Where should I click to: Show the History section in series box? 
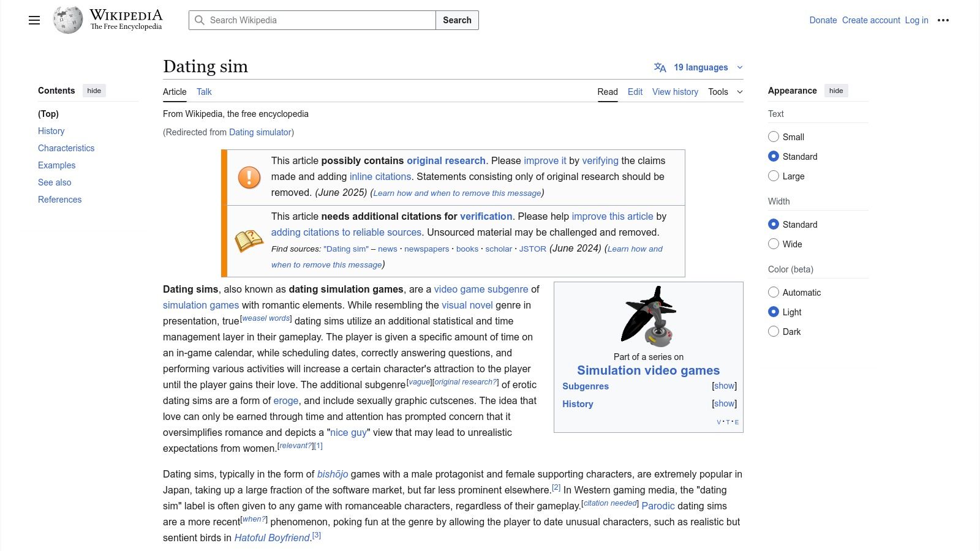point(724,403)
